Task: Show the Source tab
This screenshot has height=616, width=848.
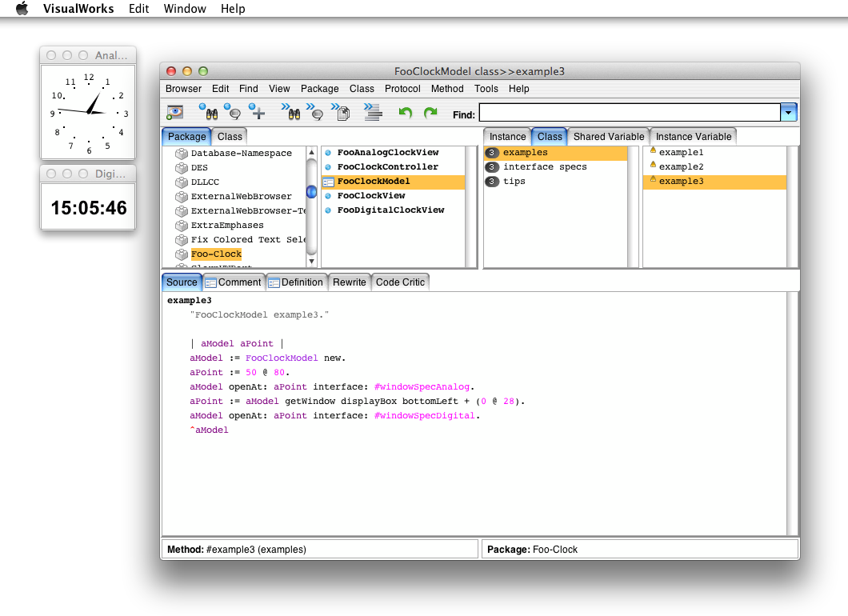Action: pos(182,282)
